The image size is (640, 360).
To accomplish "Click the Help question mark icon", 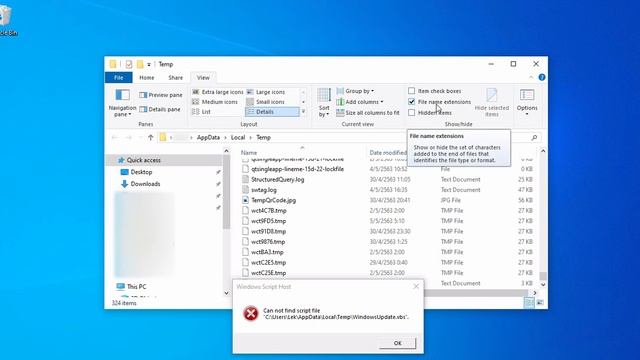I will point(542,77).
